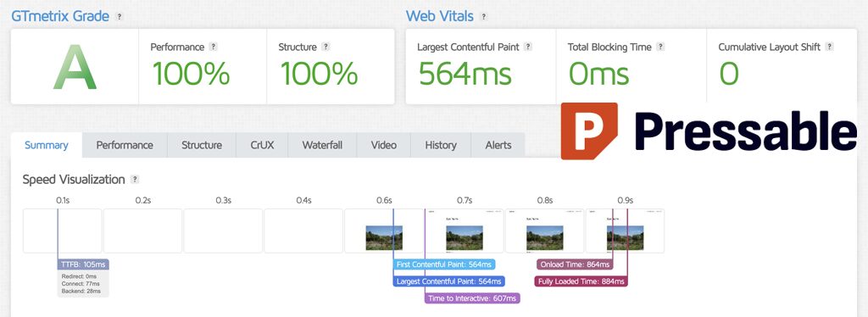
Task: Click the First Contentful Paint: 564ms marker
Action: coord(444,264)
